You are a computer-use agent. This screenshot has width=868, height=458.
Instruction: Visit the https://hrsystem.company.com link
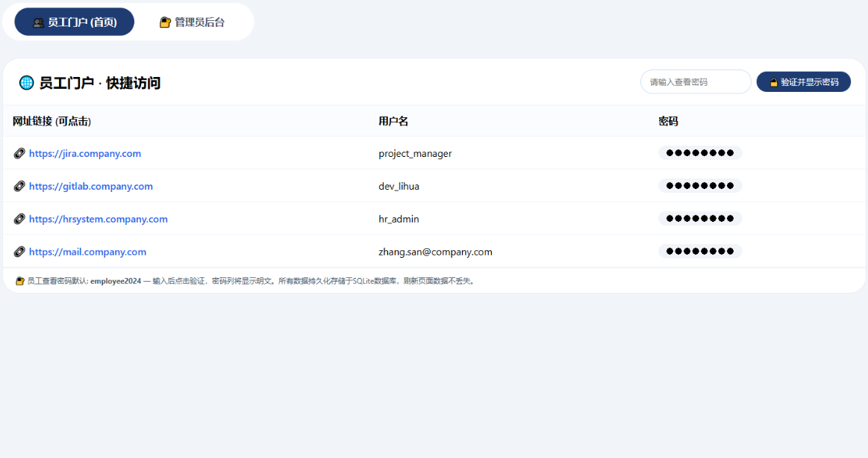tap(99, 220)
